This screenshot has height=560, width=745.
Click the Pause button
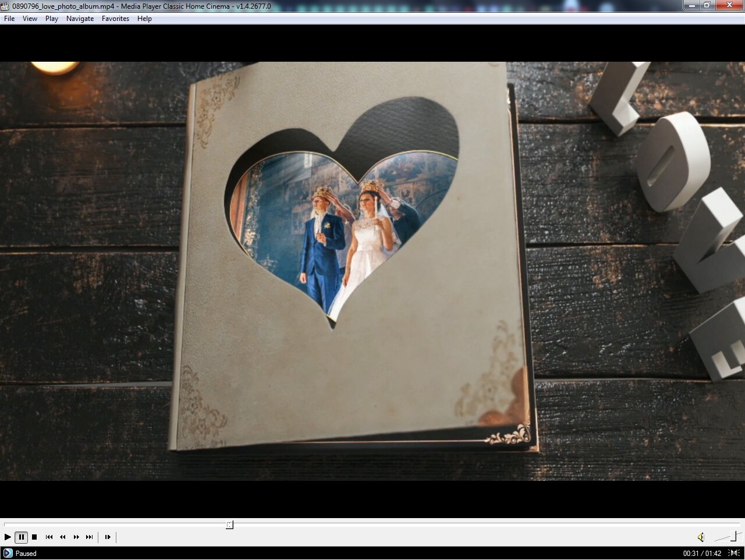(x=21, y=537)
